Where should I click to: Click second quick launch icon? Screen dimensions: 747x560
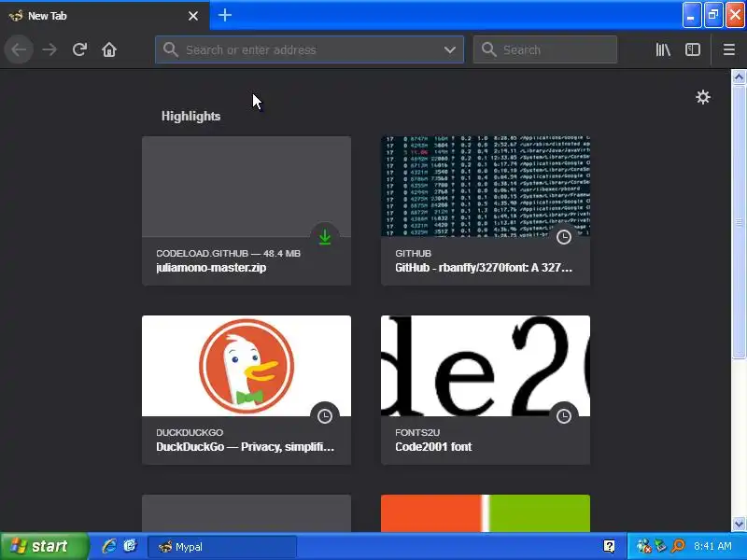pos(130,546)
